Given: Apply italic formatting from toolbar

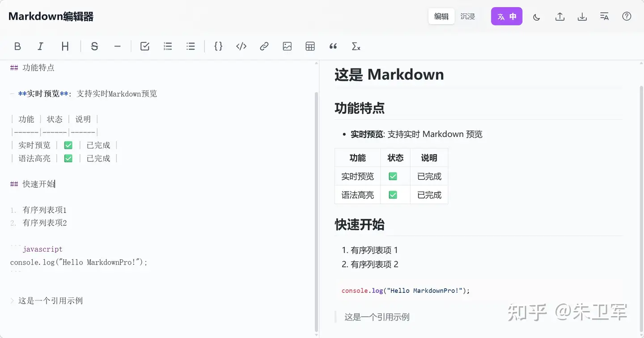Looking at the screenshot, I should click(40, 46).
